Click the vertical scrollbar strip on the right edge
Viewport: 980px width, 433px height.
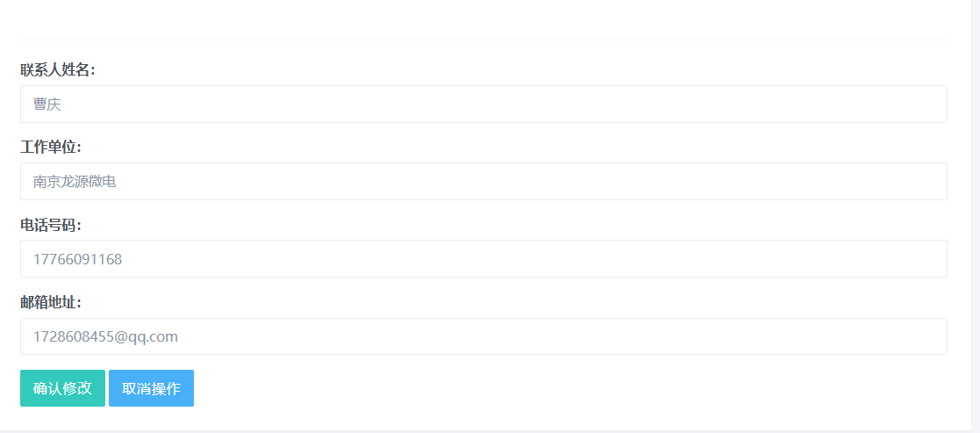click(976, 214)
